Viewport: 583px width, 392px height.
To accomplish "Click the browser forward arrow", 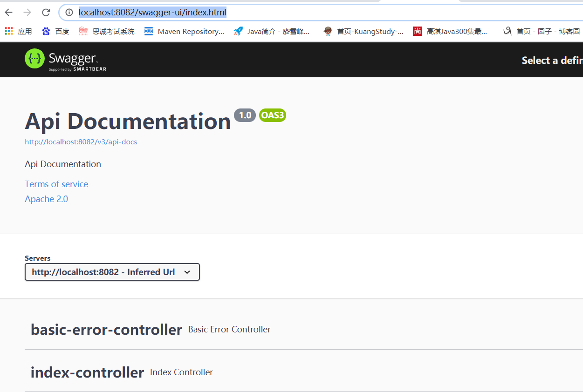I will [27, 13].
